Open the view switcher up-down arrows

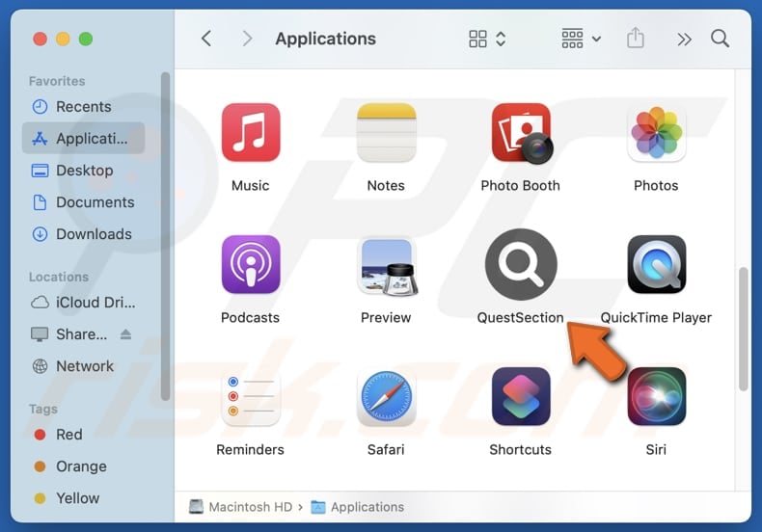click(x=501, y=39)
